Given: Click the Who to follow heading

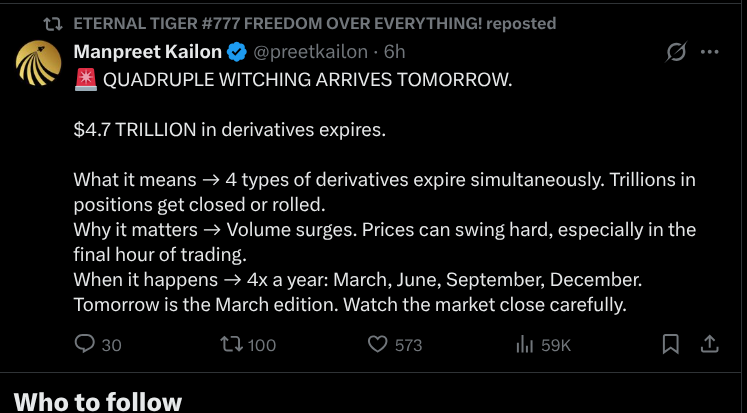Looking at the screenshot, I should [x=98, y=401].
